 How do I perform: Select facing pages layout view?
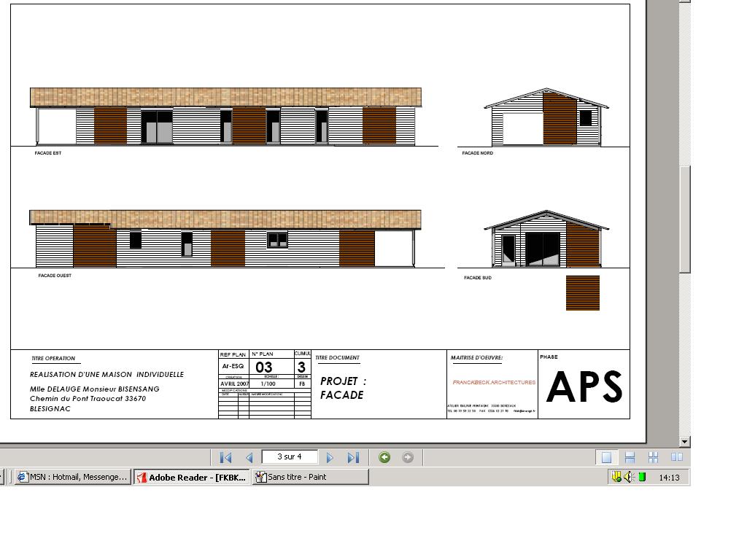point(676,457)
